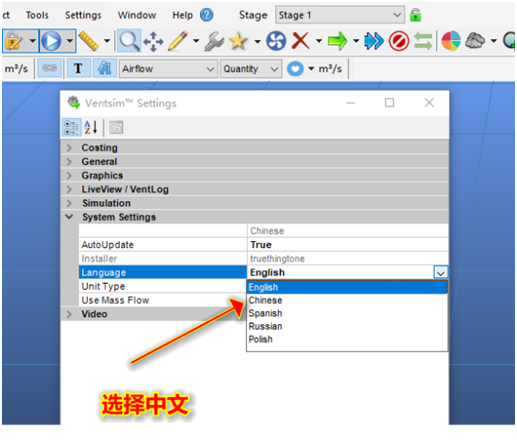Image resolution: width=517 pixels, height=445 pixels.
Task: Open the Stage 1 dropdown
Action: 340,15
